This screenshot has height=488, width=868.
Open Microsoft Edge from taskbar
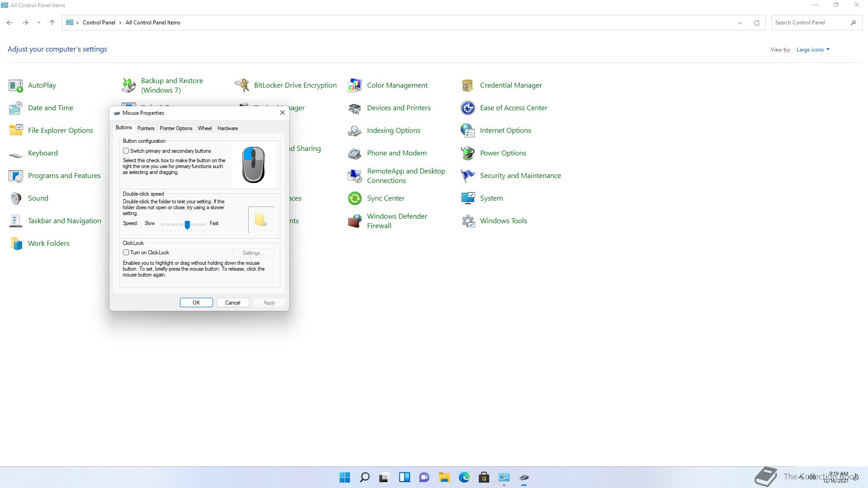[464, 478]
